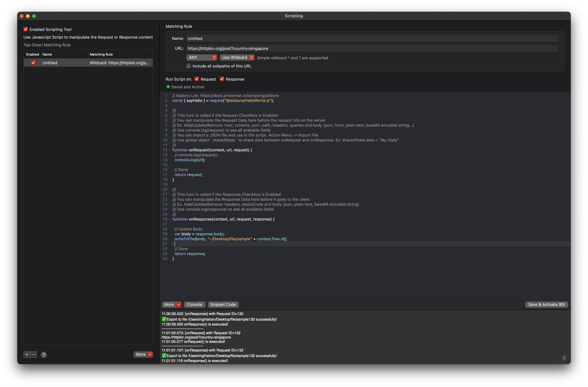This screenshot has width=588, height=387.
Task: Clear console with the trash icon
Action: [564, 358]
